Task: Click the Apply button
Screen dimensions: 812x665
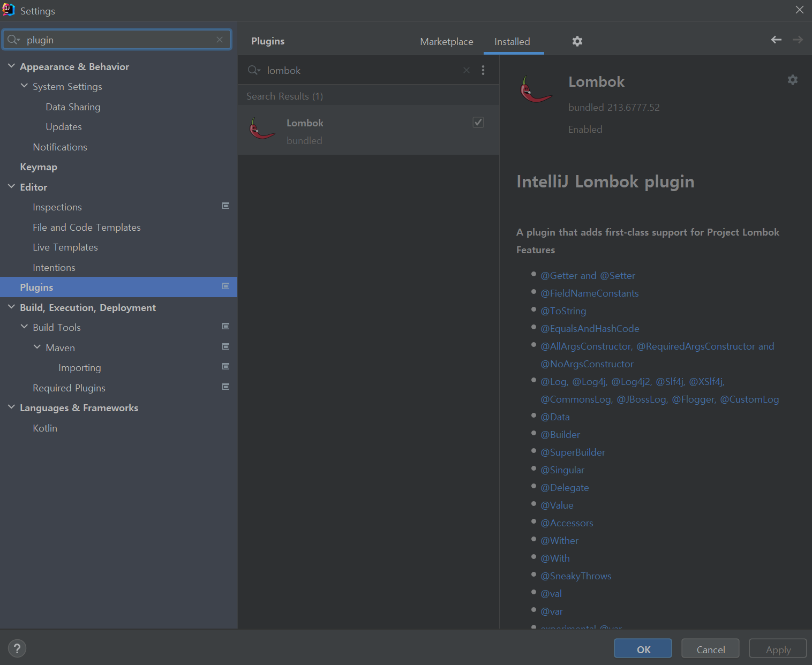Action: point(778,649)
